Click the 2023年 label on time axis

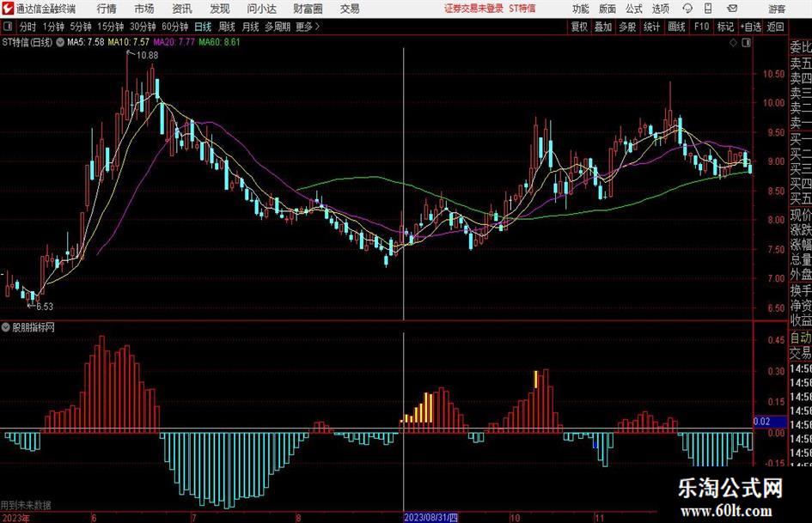click(15, 518)
